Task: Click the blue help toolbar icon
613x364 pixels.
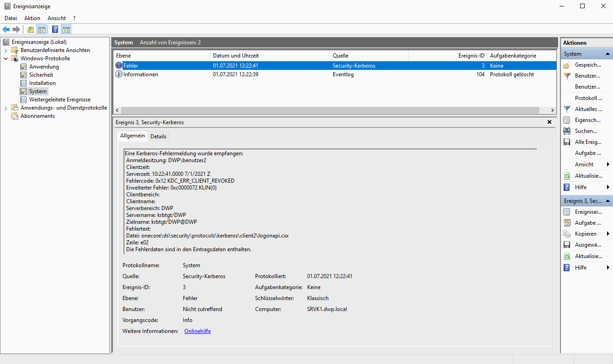Action: [x=55, y=30]
